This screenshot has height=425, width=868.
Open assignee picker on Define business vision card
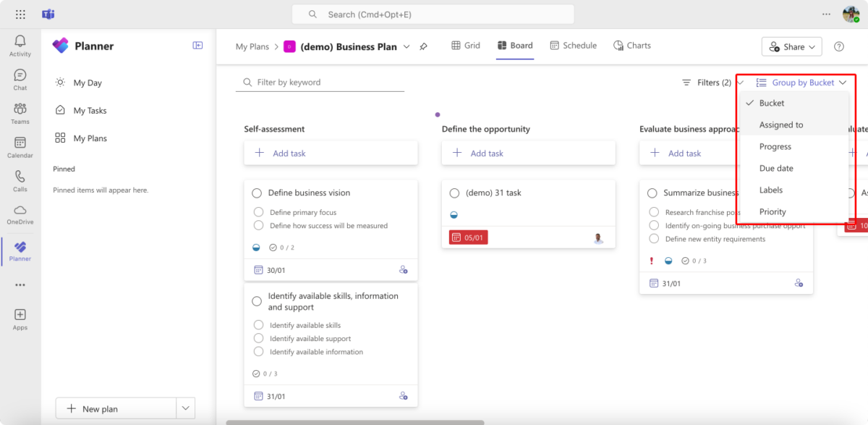pyautogui.click(x=403, y=269)
